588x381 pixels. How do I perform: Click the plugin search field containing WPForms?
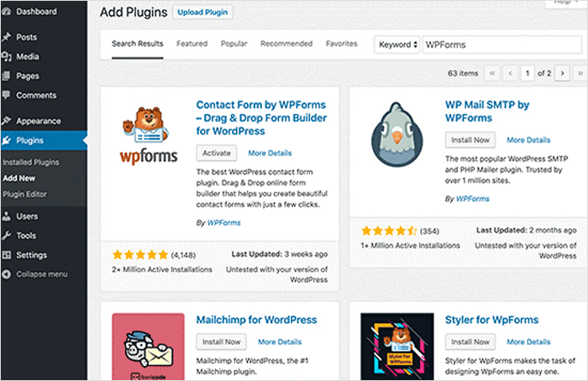click(x=502, y=44)
